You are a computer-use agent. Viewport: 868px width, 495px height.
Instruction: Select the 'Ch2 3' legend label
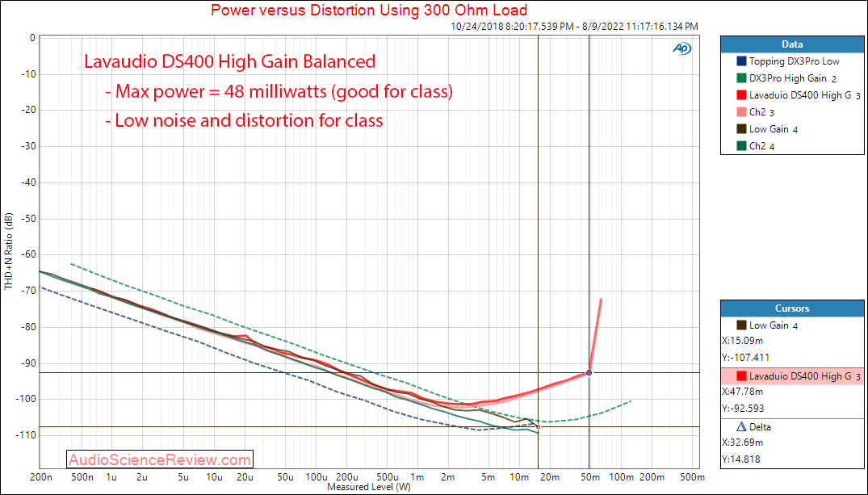pos(761,112)
